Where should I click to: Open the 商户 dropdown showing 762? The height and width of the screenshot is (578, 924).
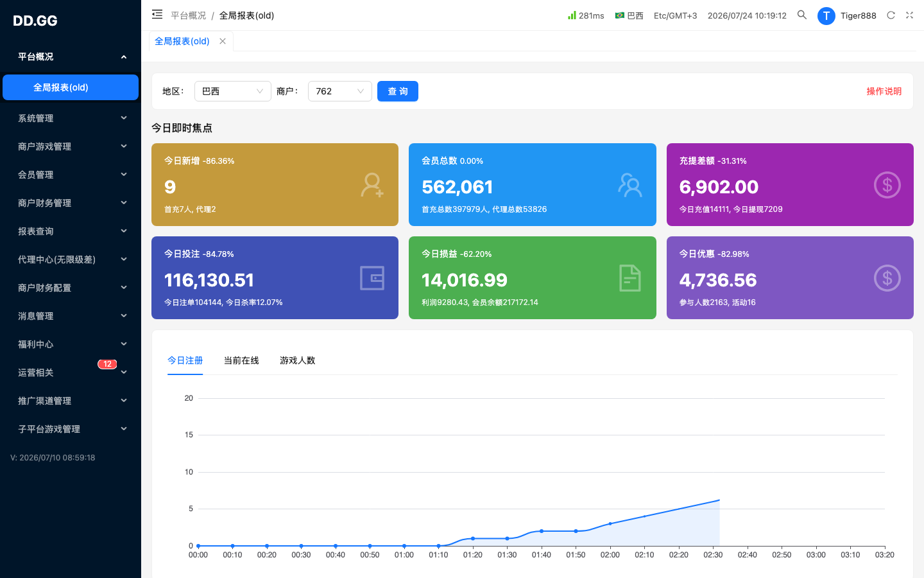[340, 91]
